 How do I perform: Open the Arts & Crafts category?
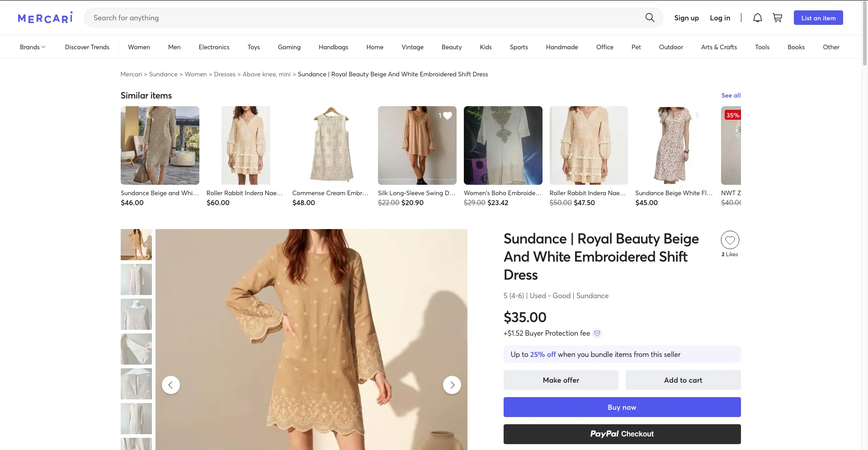719,47
